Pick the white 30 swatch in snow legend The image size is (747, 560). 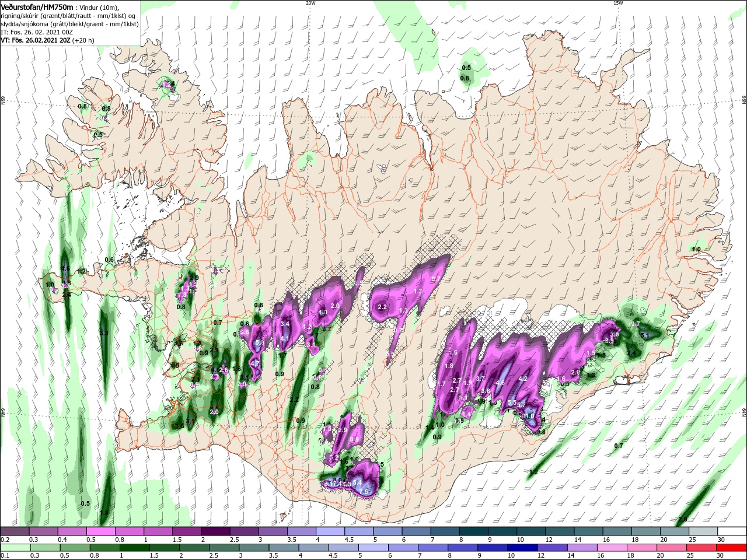[732, 531]
